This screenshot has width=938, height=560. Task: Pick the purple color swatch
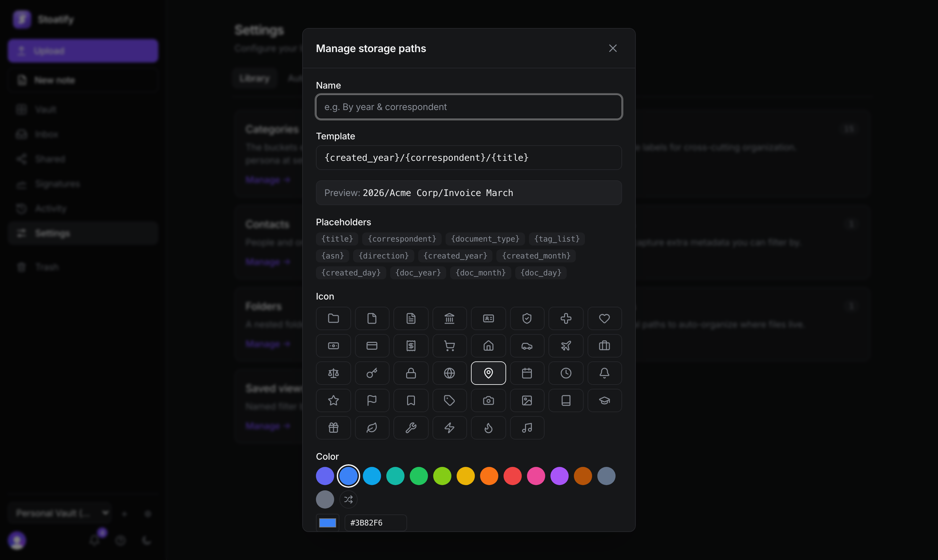coord(560,476)
